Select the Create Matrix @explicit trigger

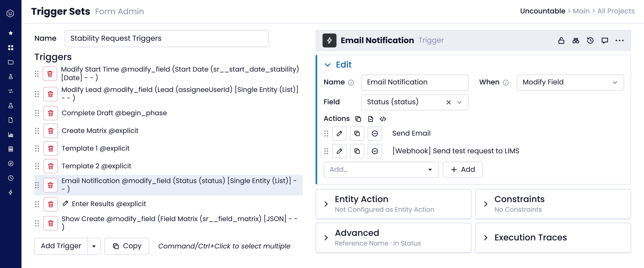pyautogui.click(x=100, y=131)
